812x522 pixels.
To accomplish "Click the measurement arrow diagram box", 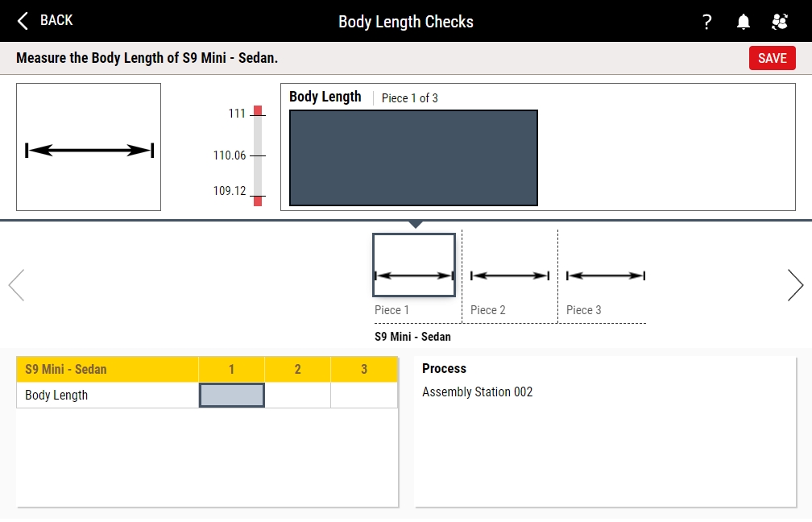I will coord(89,147).
